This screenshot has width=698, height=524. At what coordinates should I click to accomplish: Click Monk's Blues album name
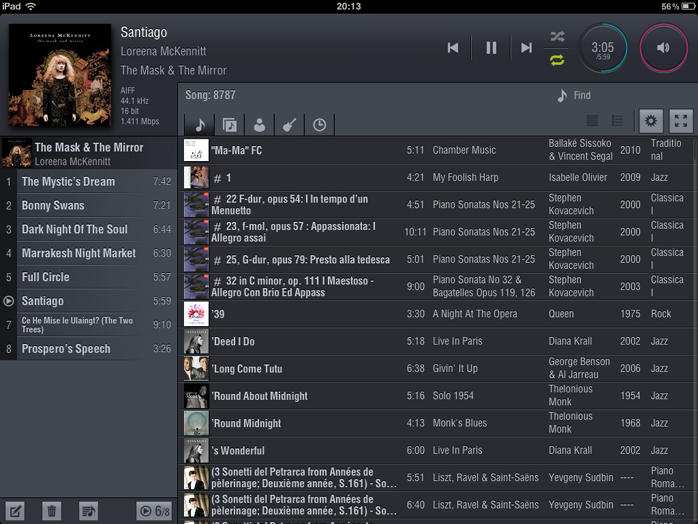click(459, 423)
